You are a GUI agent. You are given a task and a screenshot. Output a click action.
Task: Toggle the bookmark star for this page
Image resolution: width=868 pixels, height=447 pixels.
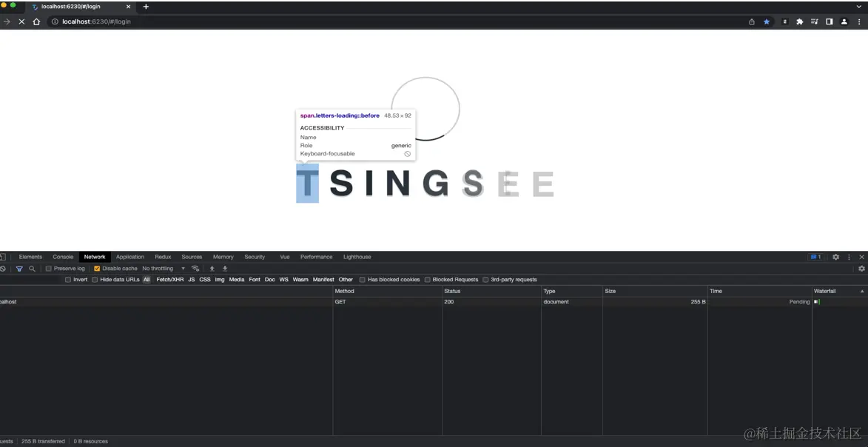point(767,21)
